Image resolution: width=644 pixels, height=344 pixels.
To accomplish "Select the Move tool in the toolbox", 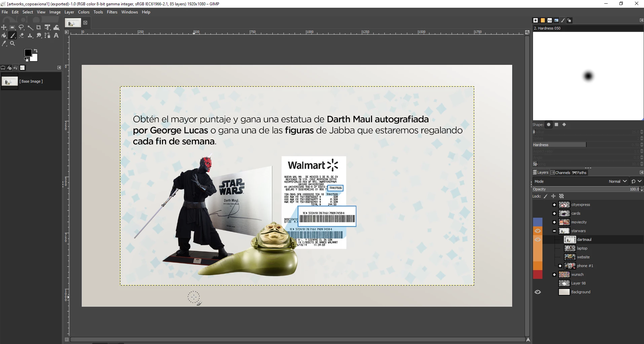I will tap(4, 28).
